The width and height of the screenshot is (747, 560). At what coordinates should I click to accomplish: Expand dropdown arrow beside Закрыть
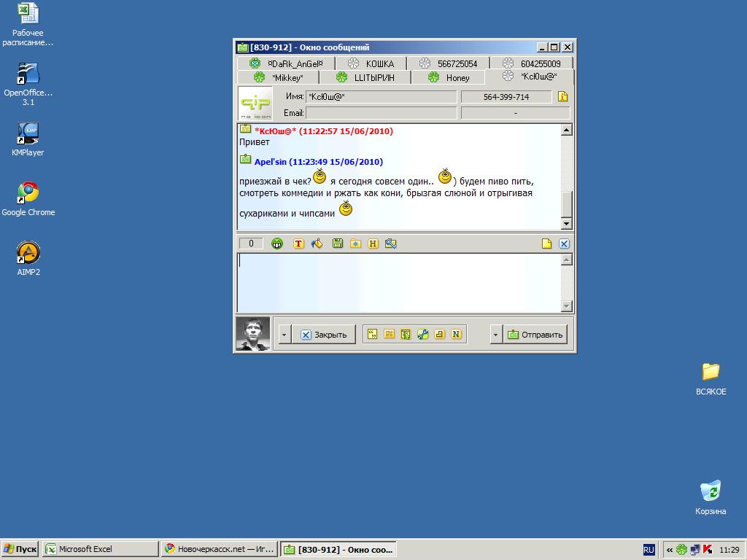coord(284,334)
